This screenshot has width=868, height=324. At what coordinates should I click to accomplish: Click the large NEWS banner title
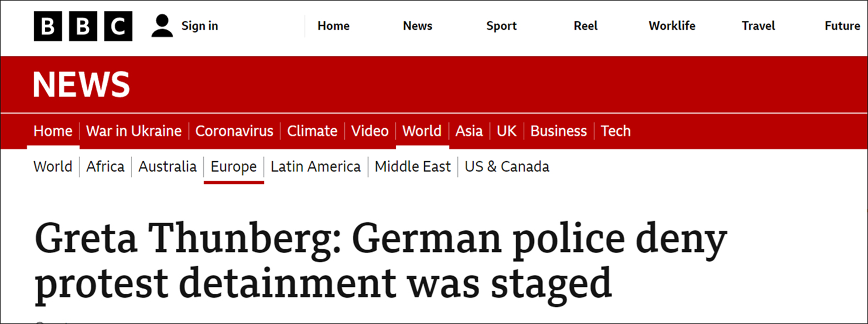(81, 85)
